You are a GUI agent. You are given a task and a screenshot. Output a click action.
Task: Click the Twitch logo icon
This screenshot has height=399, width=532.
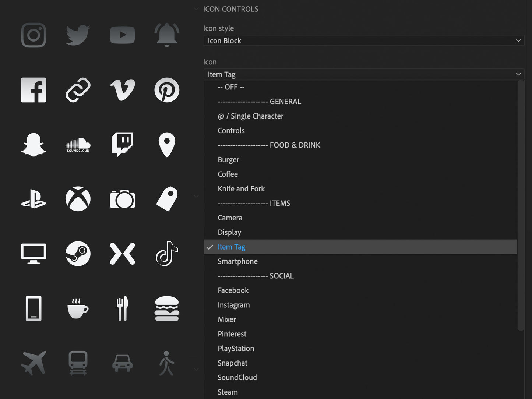click(x=122, y=144)
